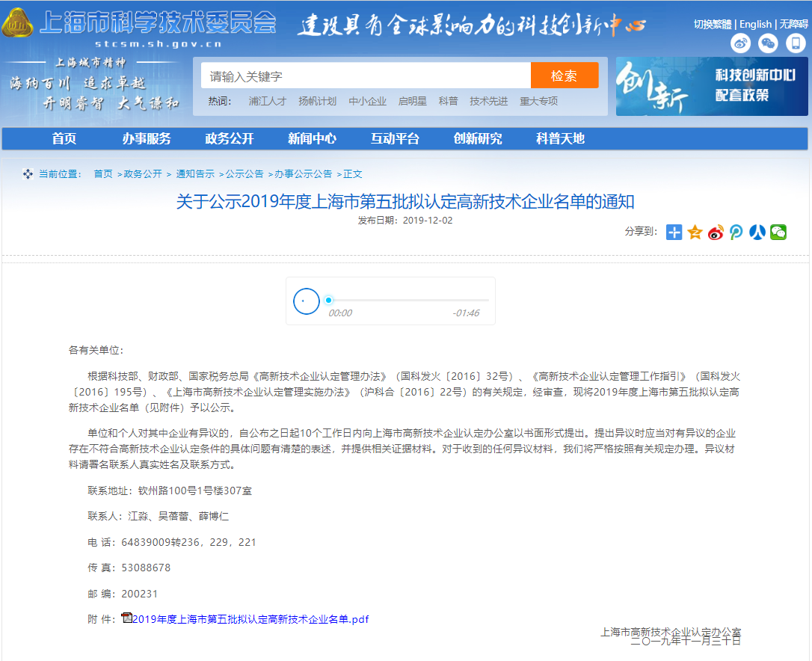
Task: Play the audio narration of the notice
Action: tap(306, 301)
